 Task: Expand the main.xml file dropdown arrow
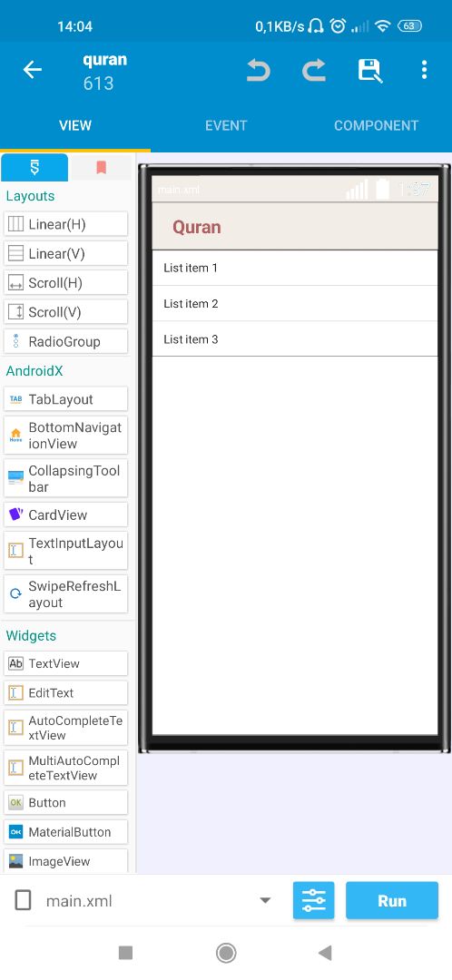coord(265,901)
